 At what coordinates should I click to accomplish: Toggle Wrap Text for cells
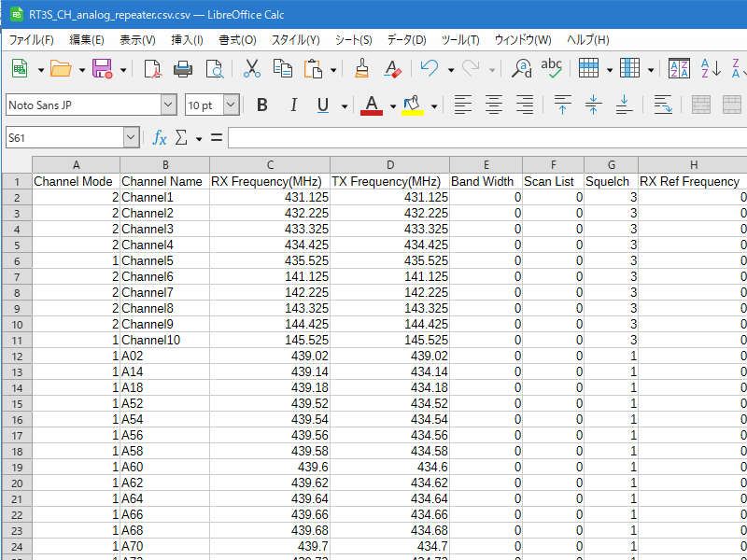point(662,105)
